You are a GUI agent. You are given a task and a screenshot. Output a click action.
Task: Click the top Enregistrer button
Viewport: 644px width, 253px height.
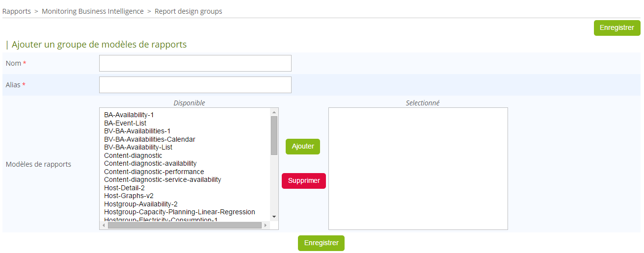point(617,28)
